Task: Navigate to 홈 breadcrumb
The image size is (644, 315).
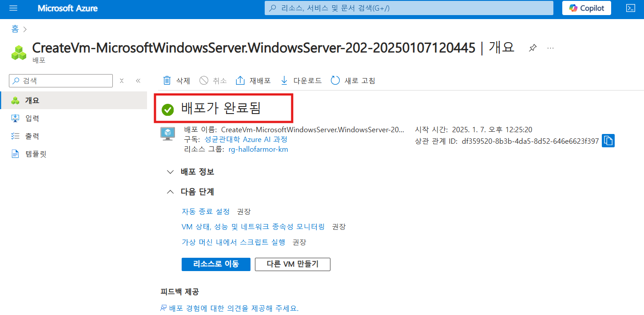Action: tap(15, 29)
